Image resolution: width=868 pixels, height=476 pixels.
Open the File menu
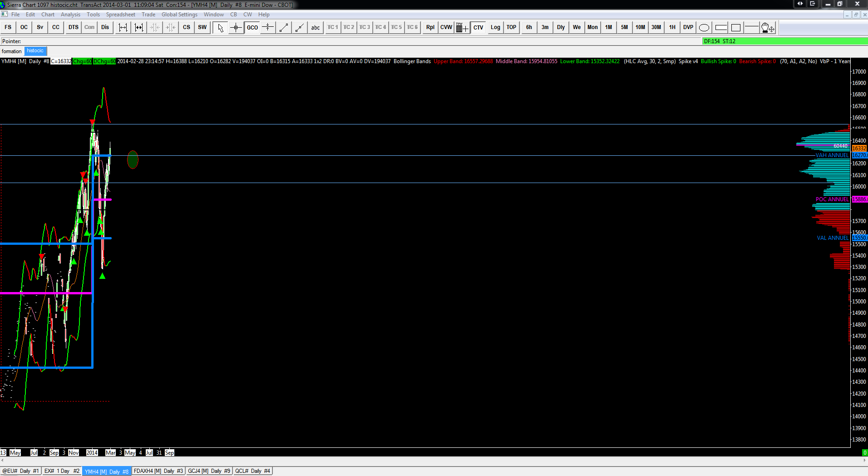[x=15, y=15]
